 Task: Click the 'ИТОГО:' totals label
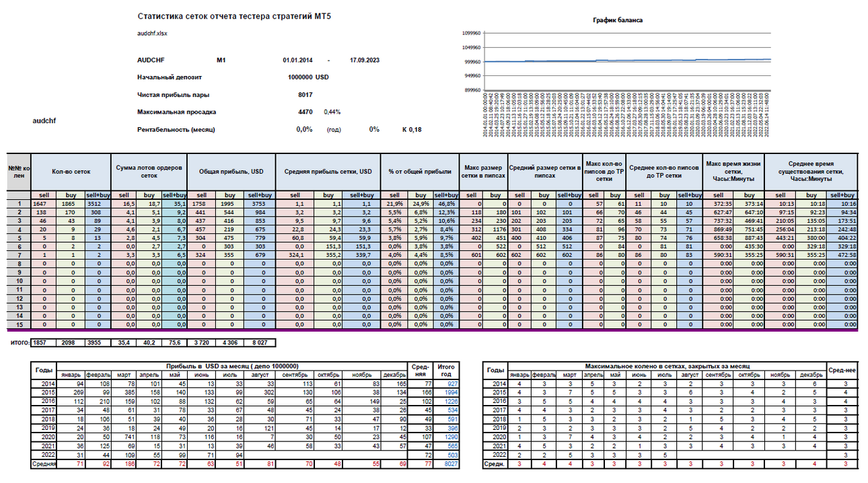(21, 342)
